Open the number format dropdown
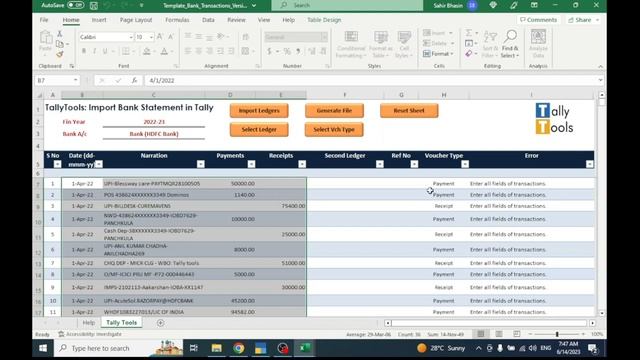Screen dimensions: 640x360 pos(324,37)
